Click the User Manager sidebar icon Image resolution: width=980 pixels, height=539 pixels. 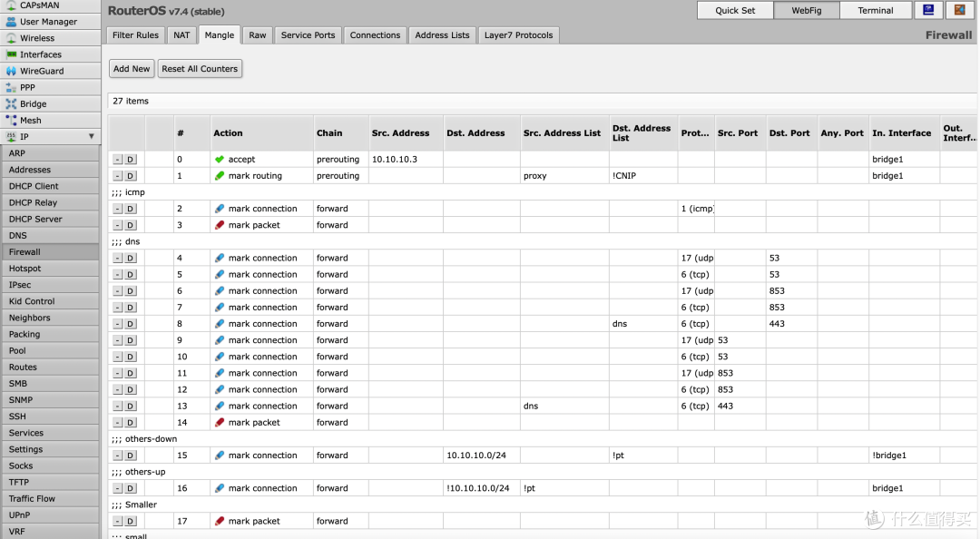pyautogui.click(x=11, y=22)
